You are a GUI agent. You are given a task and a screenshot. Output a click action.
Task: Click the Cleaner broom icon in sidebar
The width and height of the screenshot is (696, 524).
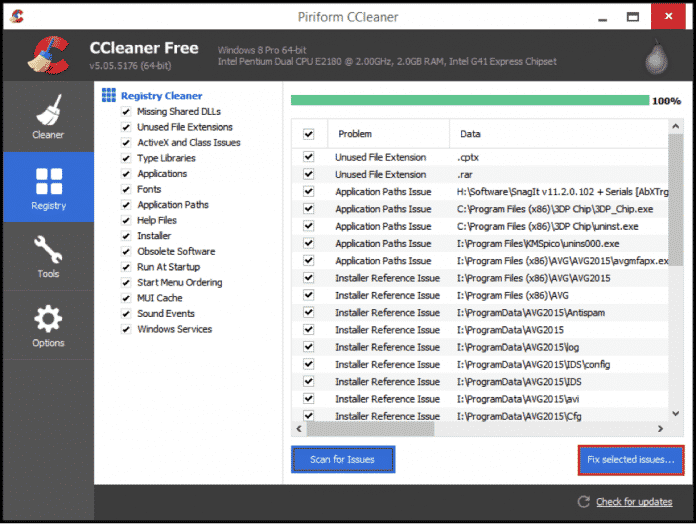coord(48,109)
